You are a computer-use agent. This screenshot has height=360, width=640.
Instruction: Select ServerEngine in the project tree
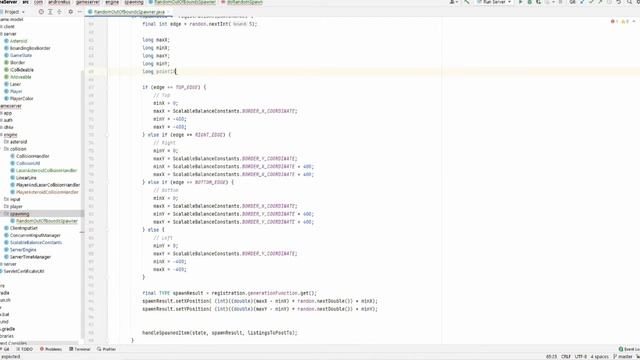pos(23,250)
